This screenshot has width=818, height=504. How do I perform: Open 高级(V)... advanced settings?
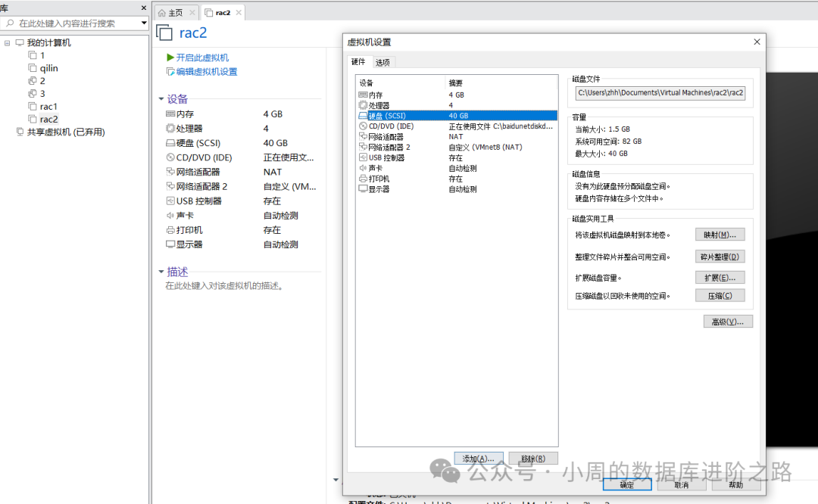click(728, 322)
